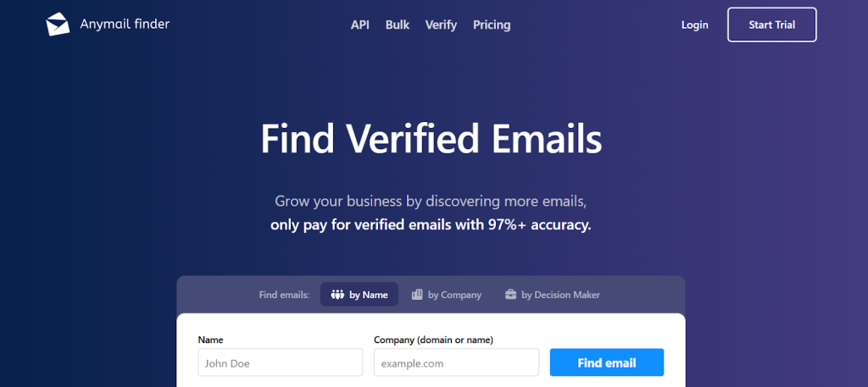Image resolution: width=868 pixels, height=387 pixels.
Task: Open the Verify navigation item
Action: 441,25
